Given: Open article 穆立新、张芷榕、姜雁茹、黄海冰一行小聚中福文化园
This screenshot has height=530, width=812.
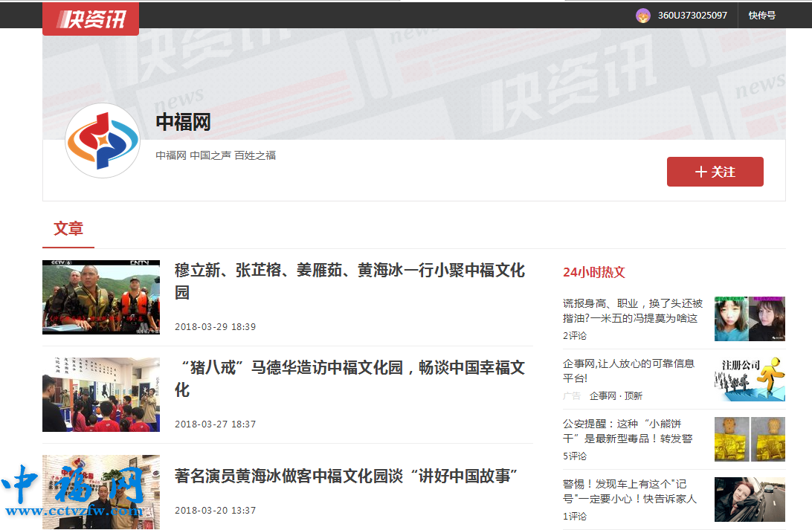Looking at the screenshot, I should point(349,281).
